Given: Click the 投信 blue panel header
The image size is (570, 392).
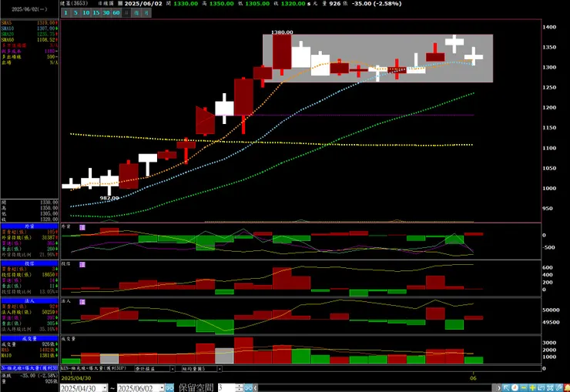Looking at the screenshot, I should click(x=29, y=263).
